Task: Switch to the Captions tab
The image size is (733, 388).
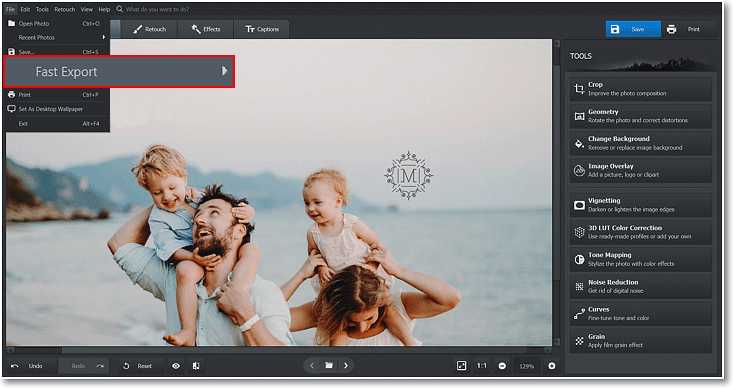Action: (x=261, y=29)
